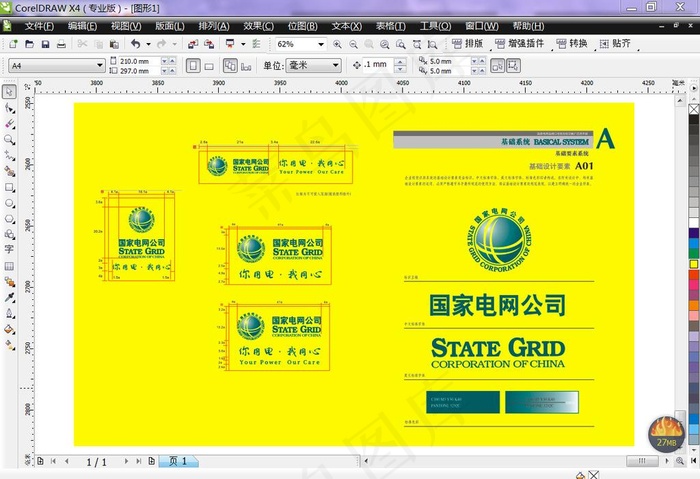The height and width of the screenshot is (479, 700).
Task: Toggle drawing units bounding box option
Action: 513,66
